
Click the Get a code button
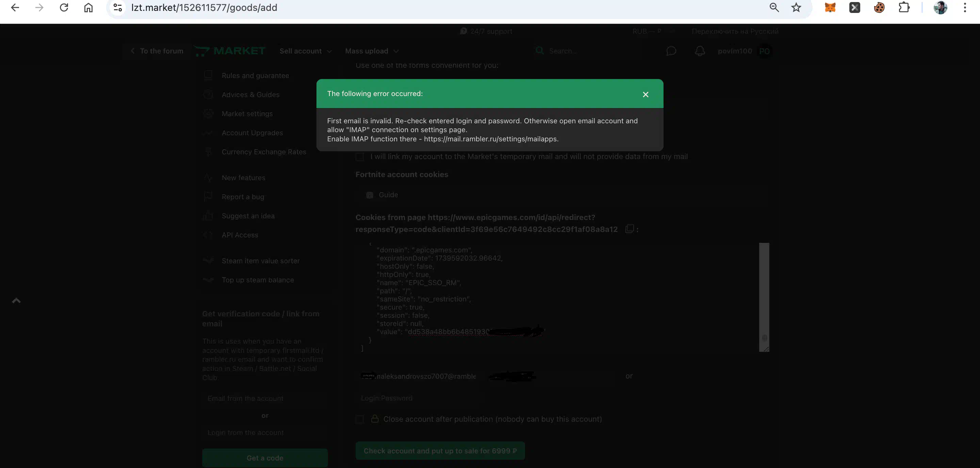click(x=265, y=458)
